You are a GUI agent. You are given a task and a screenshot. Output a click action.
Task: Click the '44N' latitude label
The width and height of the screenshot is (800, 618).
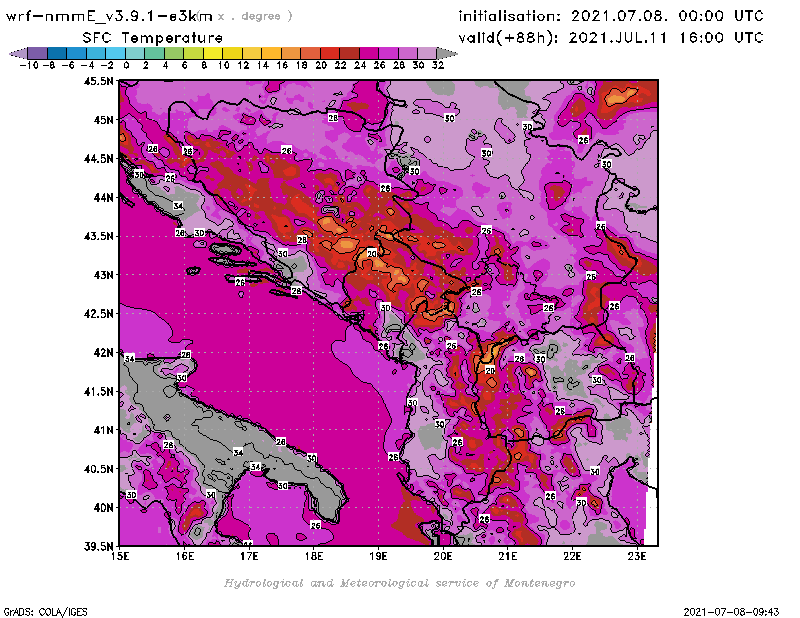click(104, 197)
